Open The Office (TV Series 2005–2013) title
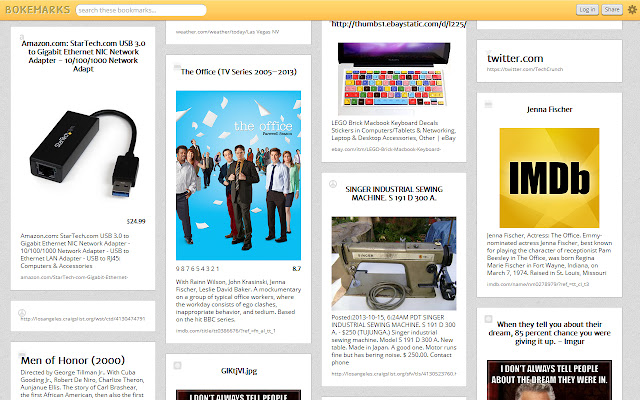 tap(238, 72)
